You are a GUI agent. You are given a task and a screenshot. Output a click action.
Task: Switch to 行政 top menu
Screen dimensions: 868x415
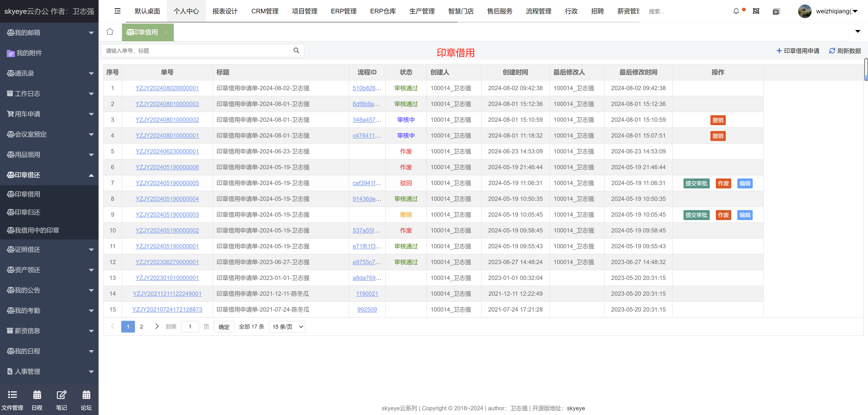571,11
